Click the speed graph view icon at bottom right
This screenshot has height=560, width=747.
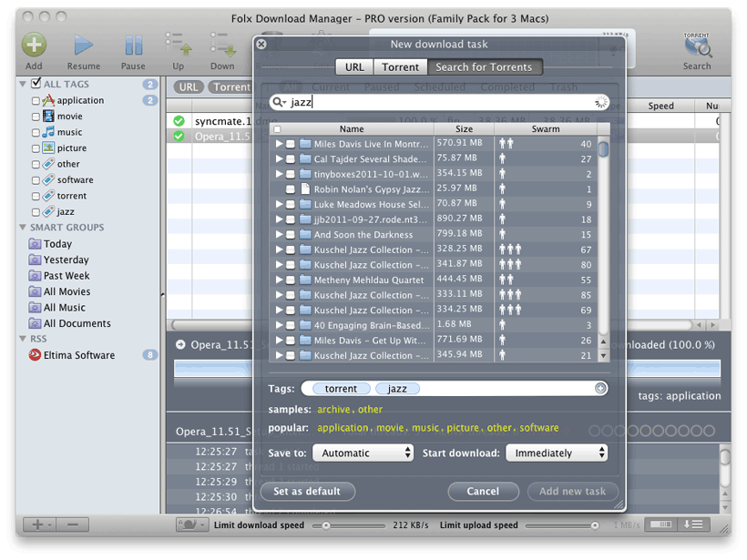click(x=661, y=524)
